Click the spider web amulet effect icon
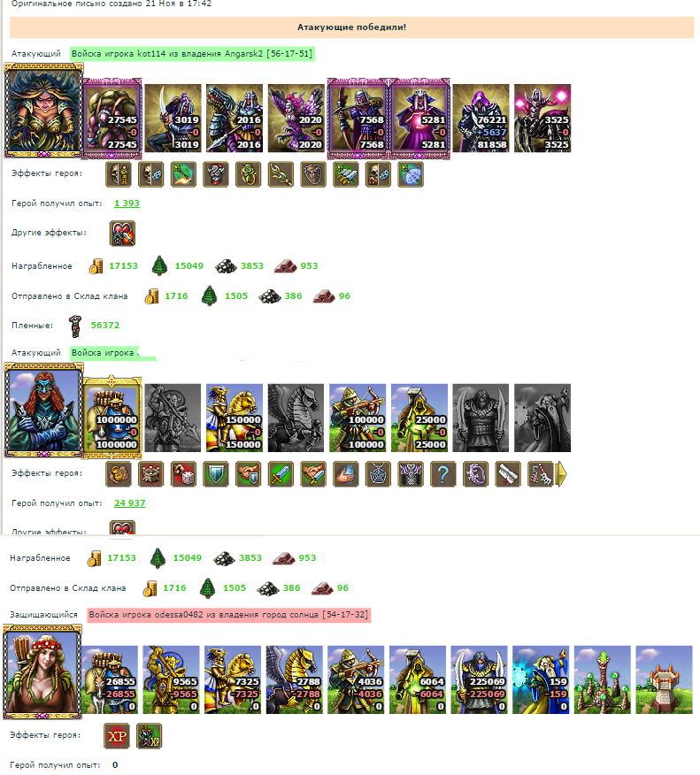700x775 pixels. pyautogui.click(x=378, y=474)
